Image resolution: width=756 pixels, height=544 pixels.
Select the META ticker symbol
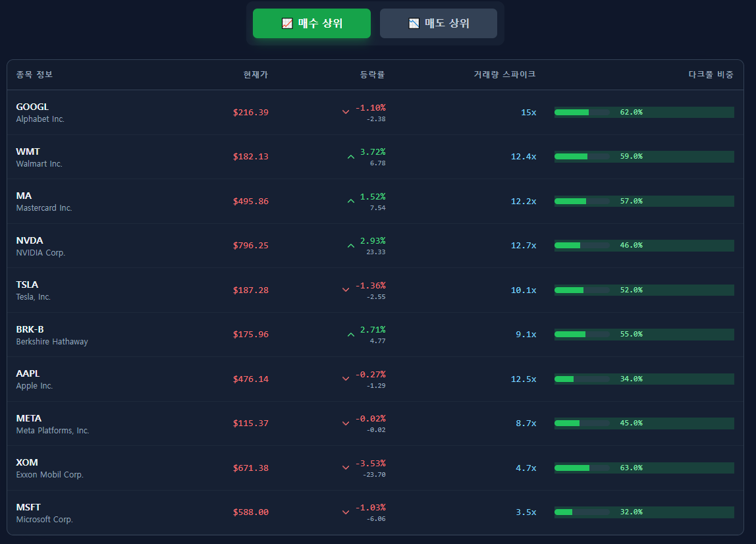click(x=29, y=418)
